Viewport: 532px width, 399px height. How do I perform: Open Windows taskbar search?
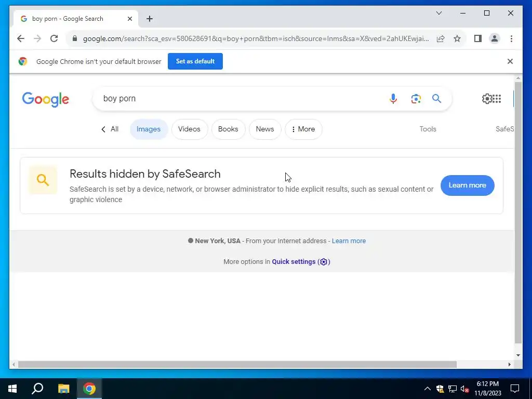37,389
